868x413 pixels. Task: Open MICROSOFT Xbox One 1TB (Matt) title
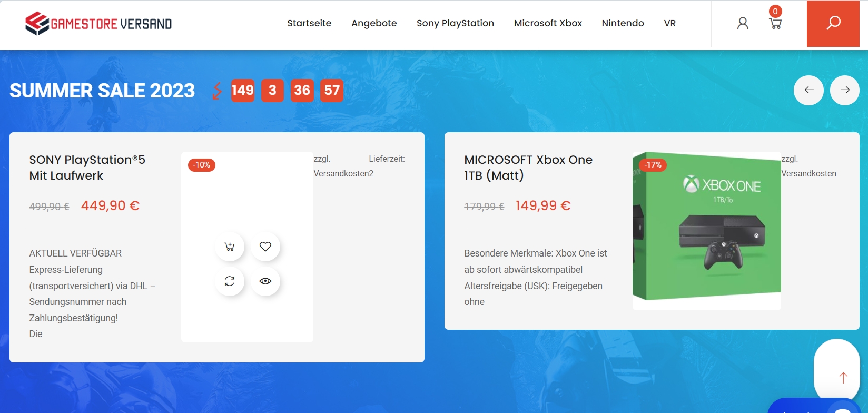(x=528, y=168)
